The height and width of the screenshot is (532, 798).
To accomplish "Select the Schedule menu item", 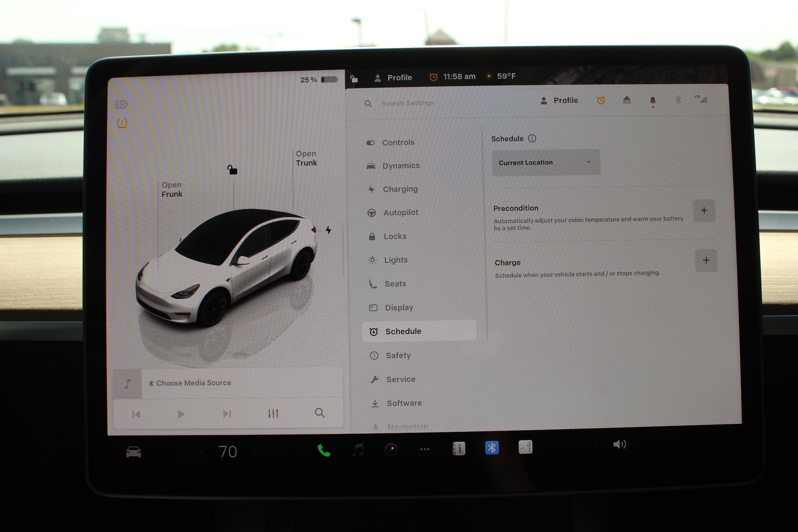I will [419, 331].
